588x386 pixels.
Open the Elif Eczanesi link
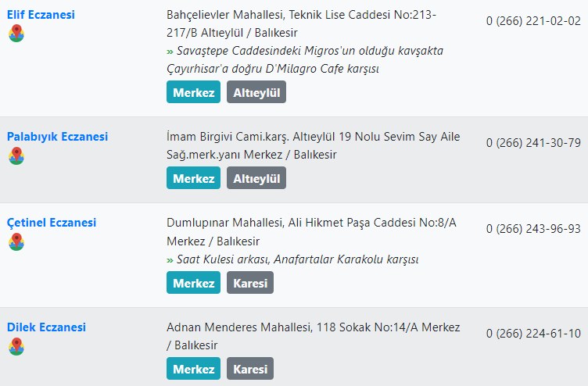click(x=41, y=15)
